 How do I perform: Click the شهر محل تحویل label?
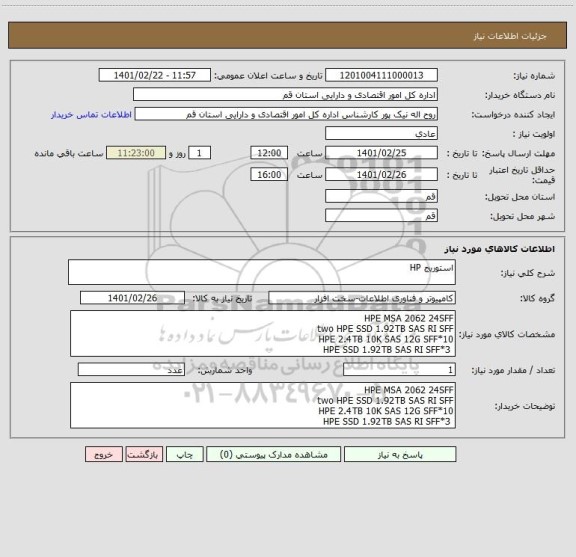523,216
